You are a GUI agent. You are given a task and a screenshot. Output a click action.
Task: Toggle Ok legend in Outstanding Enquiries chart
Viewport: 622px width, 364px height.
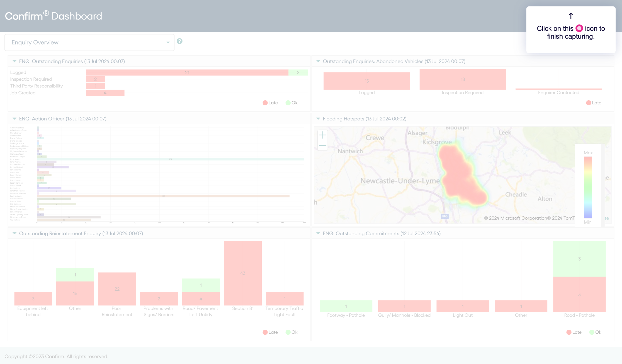pyautogui.click(x=292, y=103)
